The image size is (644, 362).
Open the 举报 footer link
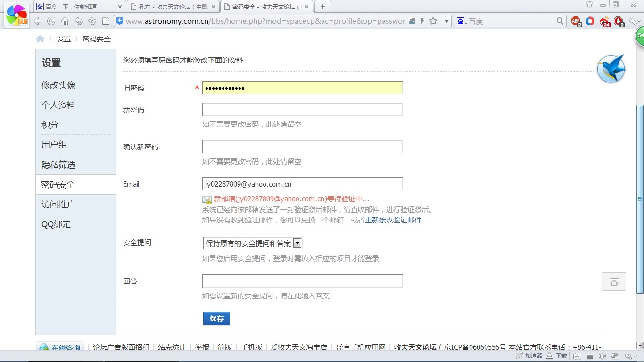pos(202,347)
